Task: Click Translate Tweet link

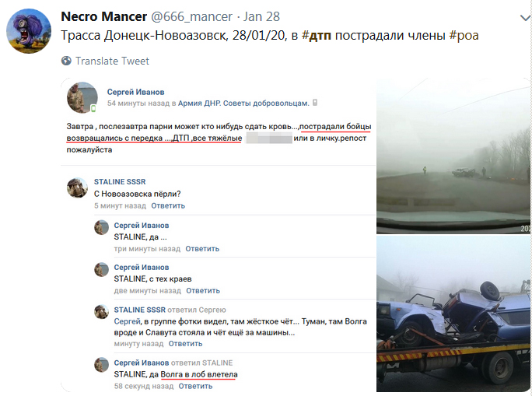Action: pyautogui.click(x=112, y=61)
